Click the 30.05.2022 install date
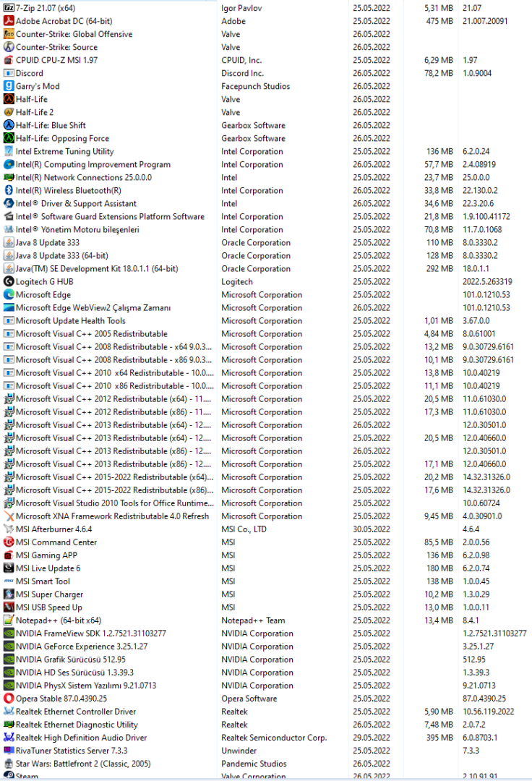Screen dimensions: 532x781 (372, 529)
